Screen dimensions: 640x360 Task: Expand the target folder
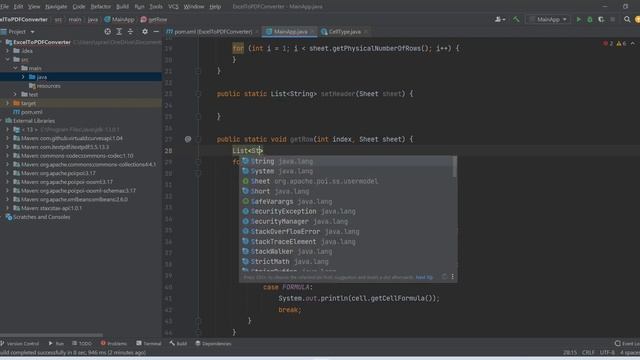click(x=7, y=103)
